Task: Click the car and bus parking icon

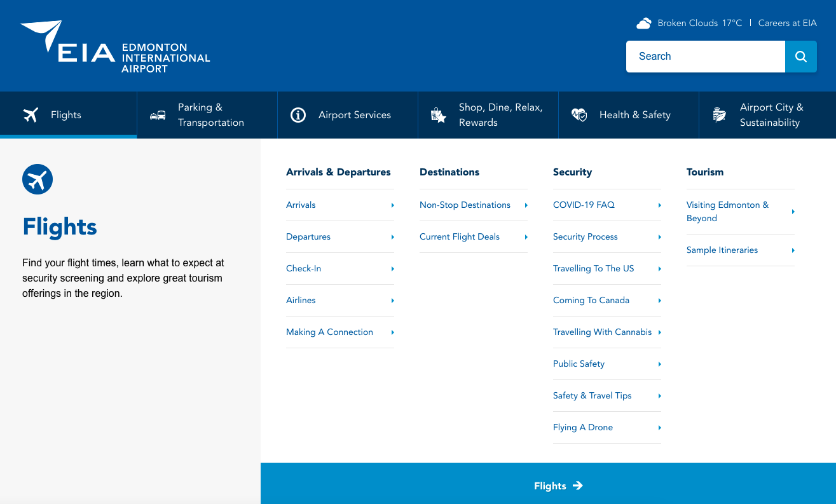Action: coord(158,115)
